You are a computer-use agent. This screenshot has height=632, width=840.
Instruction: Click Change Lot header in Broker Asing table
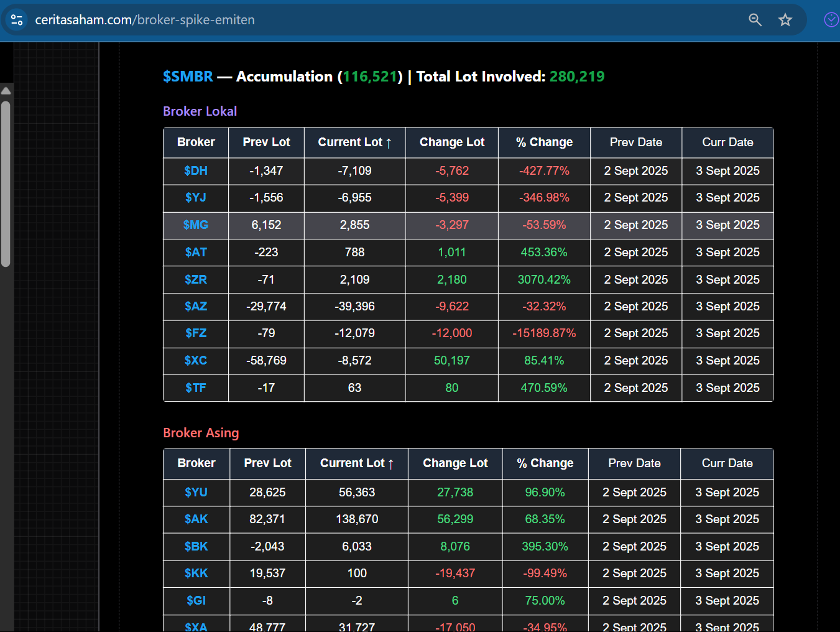tap(455, 463)
